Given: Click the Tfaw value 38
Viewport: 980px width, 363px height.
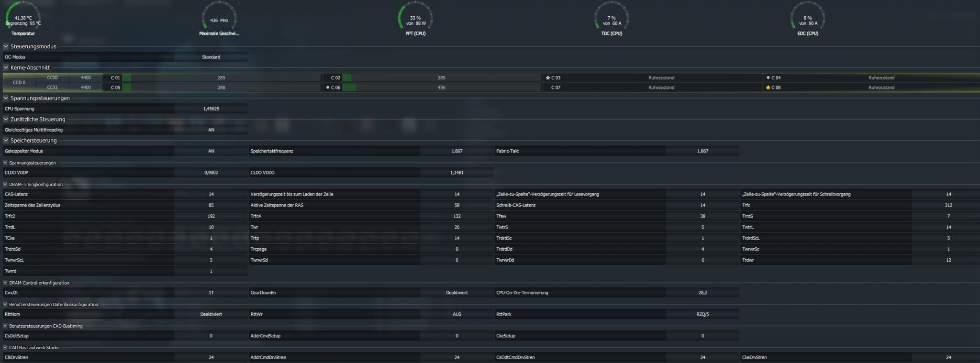Looking at the screenshot, I should tap(702, 216).
